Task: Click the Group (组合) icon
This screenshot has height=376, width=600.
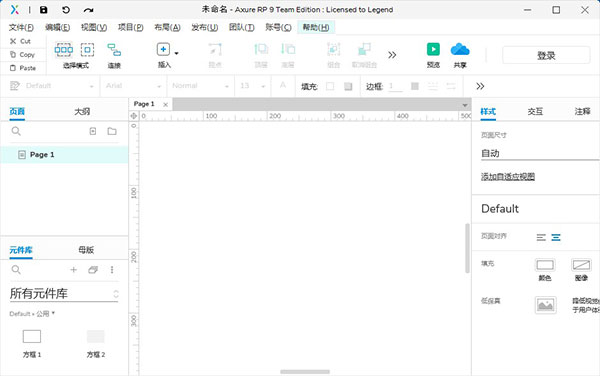Action: [x=334, y=49]
